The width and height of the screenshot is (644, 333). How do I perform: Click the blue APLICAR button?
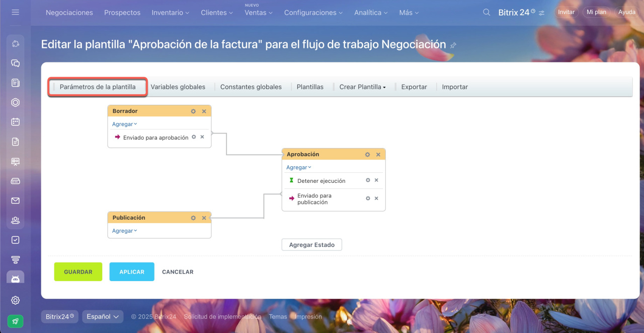[132, 272]
